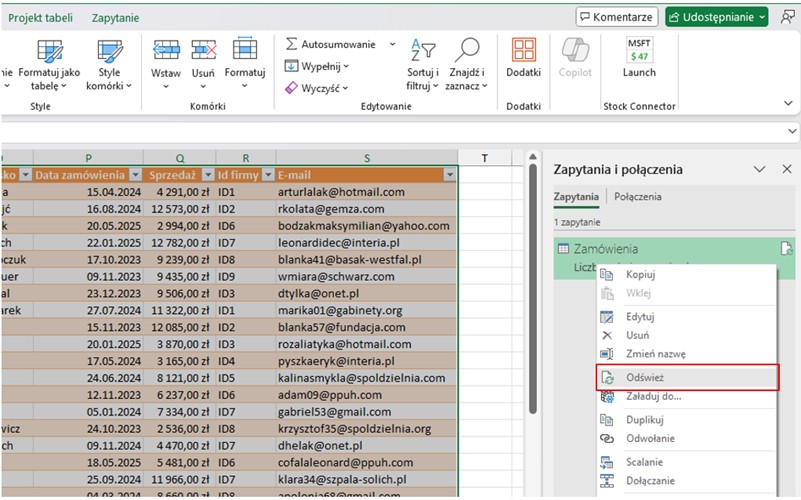Click the Autosumowanie sigma icon

(x=292, y=44)
